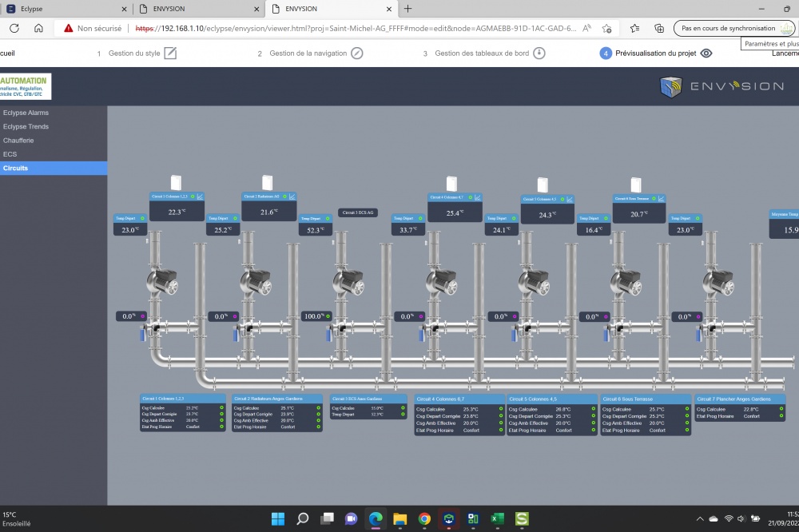Go to step 3 Gestion des tableaux de bord
This screenshot has width=799, height=532.
coord(484,53)
